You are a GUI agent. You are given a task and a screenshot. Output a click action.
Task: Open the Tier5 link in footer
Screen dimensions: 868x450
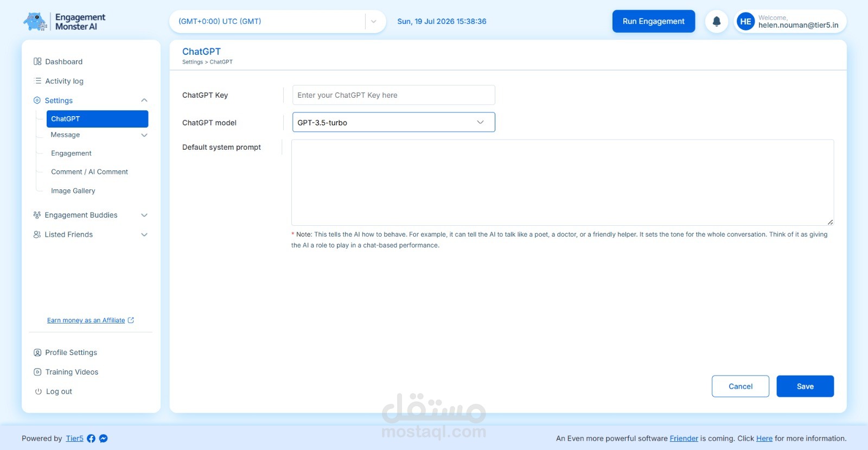coord(75,439)
